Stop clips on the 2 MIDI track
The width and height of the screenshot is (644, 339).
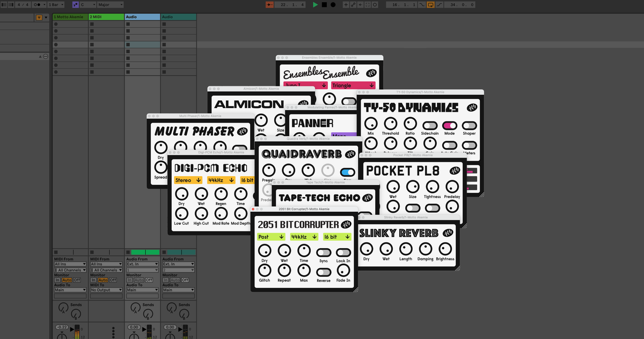point(92,252)
